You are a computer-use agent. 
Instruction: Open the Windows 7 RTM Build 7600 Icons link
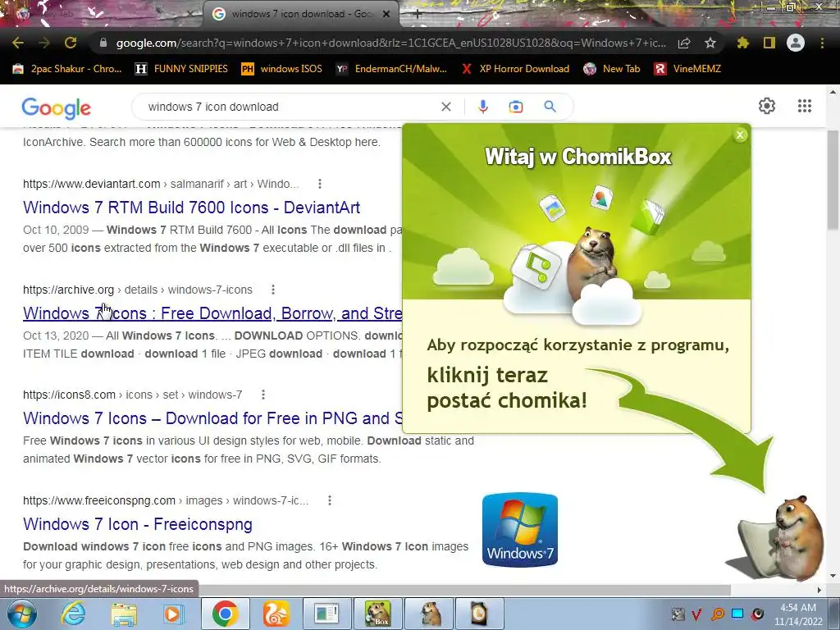coord(192,208)
